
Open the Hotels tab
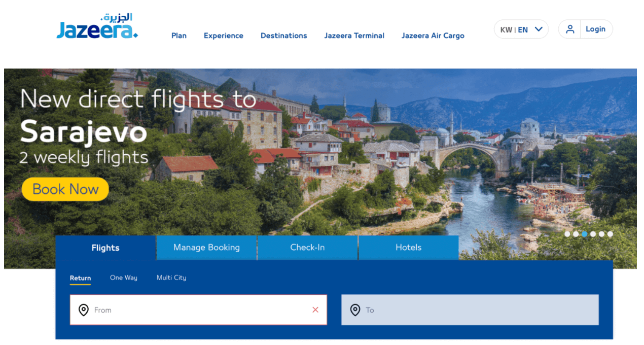point(409,248)
